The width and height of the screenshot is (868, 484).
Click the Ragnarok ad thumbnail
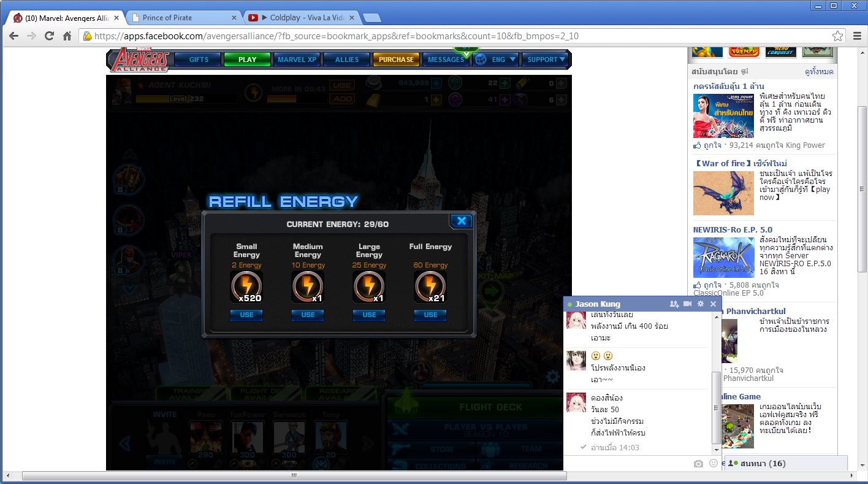[723, 258]
